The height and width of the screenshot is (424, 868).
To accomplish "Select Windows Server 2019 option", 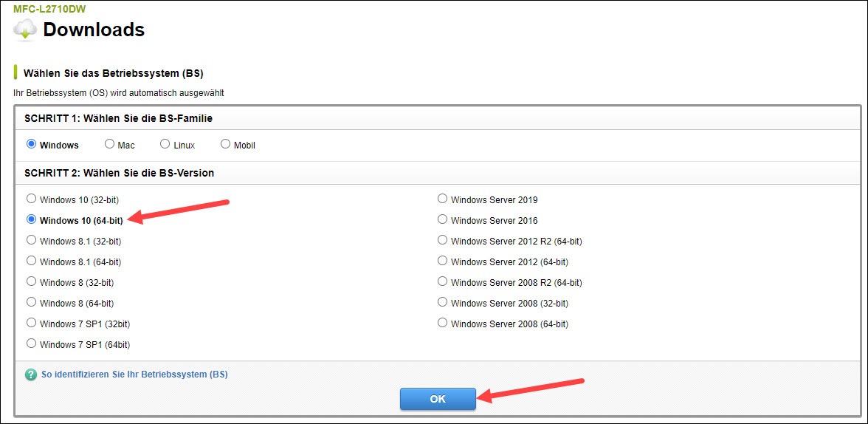I will 442,199.
